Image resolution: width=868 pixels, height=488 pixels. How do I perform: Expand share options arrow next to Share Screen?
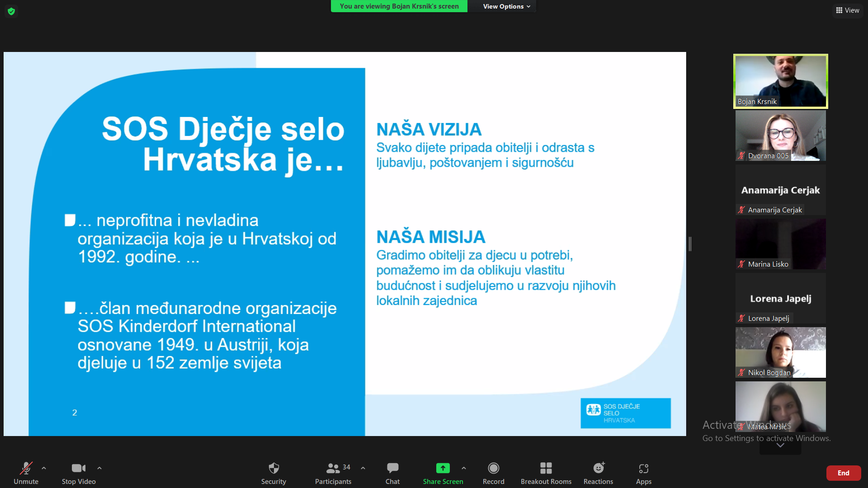(x=464, y=468)
